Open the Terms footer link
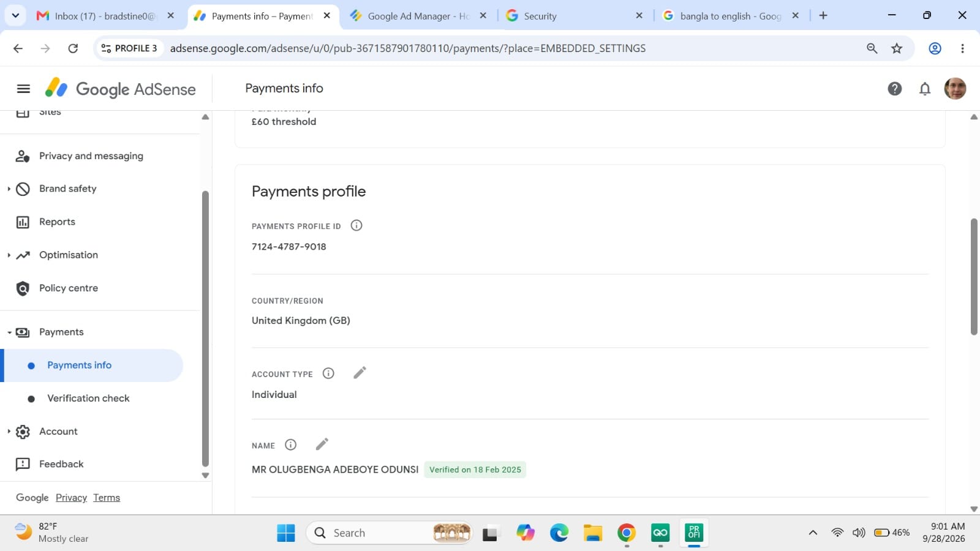The image size is (980, 551). pyautogui.click(x=107, y=498)
